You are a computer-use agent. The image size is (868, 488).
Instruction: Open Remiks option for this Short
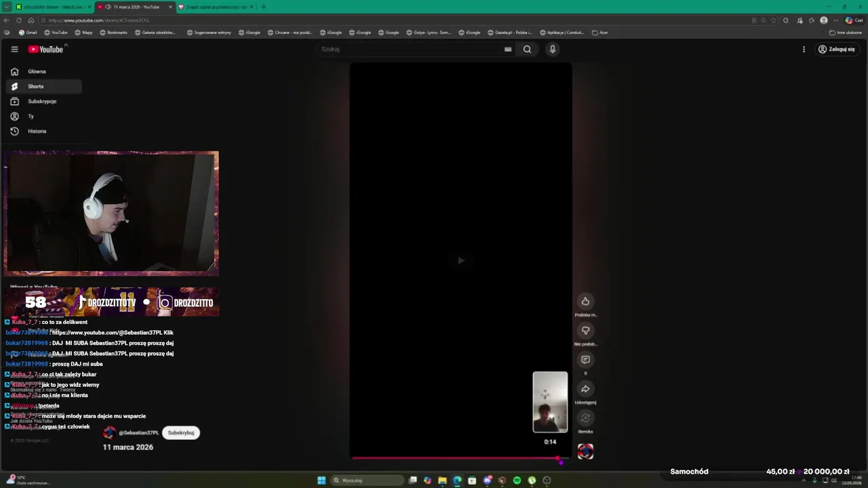tap(585, 418)
